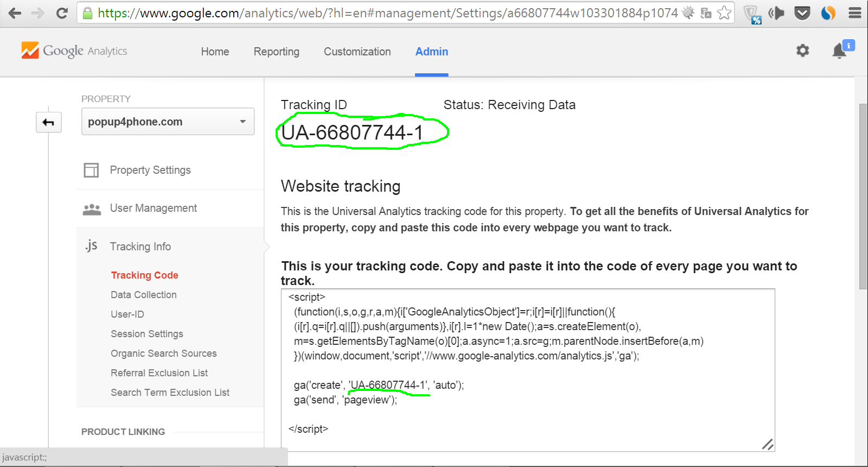
Task: Click the green padlock secure icon
Action: (x=87, y=13)
